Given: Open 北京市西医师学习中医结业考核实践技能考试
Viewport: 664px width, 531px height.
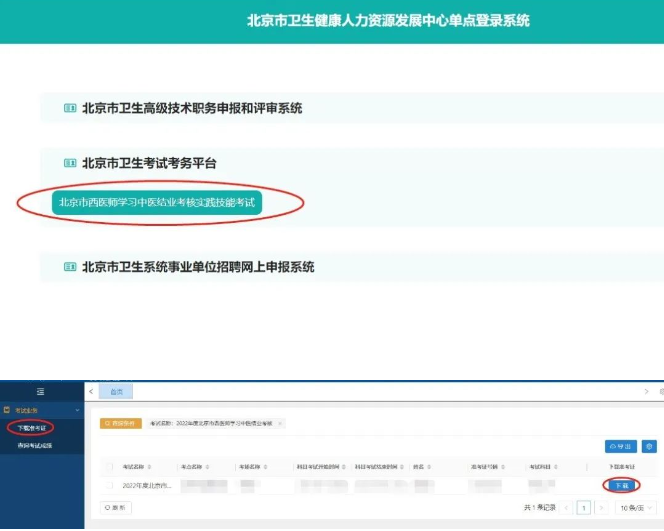Looking at the screenshot, I should (157, 202).
